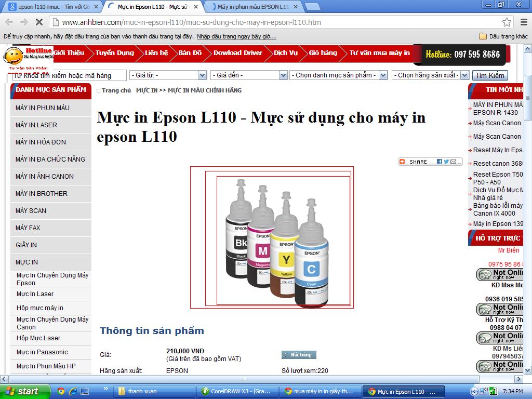Open Tuyển Dụng menu item

pyautogui.click(x=115, y=53)
